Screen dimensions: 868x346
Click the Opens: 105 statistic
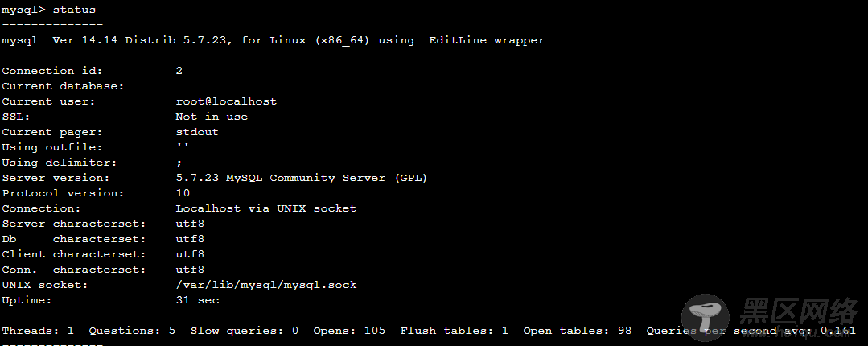[349, 331]
